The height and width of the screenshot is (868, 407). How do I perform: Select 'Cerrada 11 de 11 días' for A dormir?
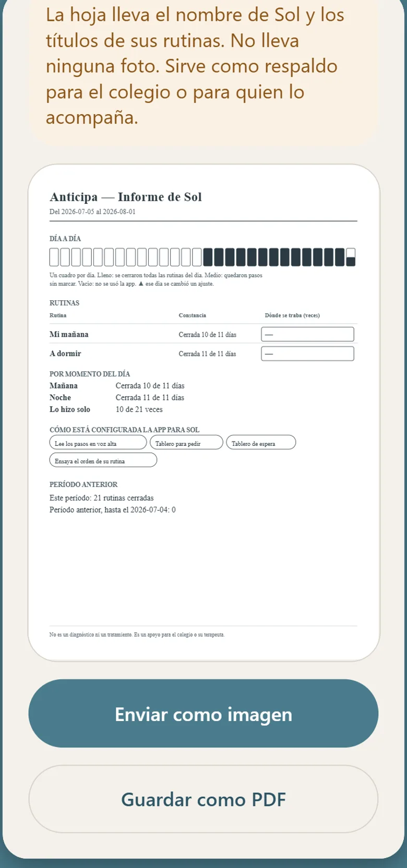coord(207,354)
